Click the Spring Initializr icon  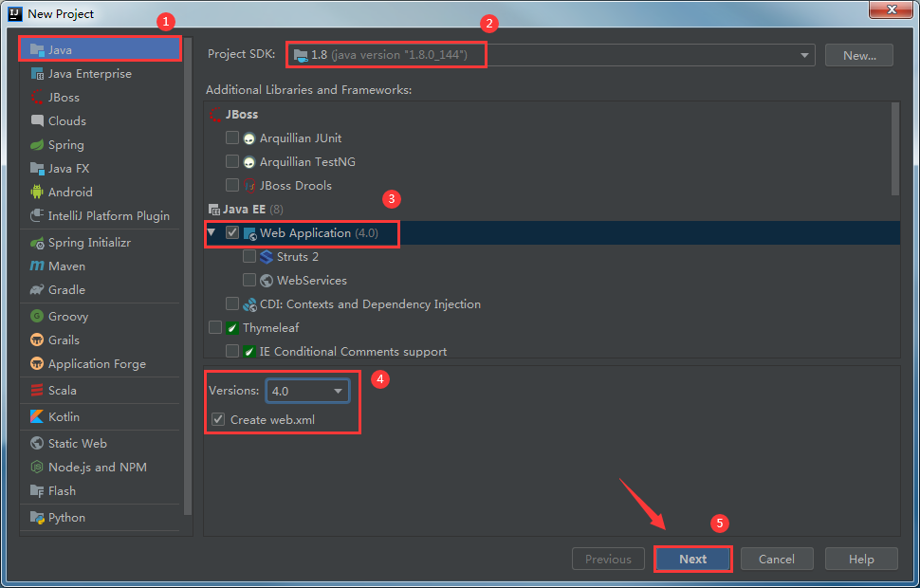[x=37, y=243]
